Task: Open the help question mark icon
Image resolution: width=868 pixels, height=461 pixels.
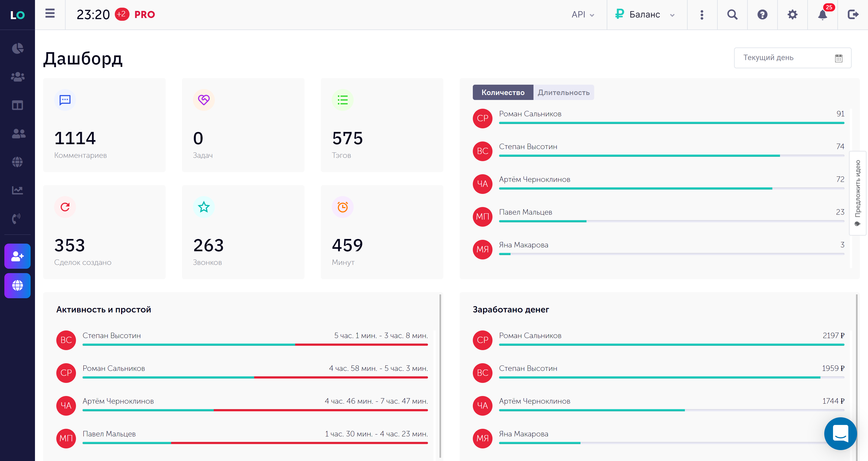Action: 762,15
